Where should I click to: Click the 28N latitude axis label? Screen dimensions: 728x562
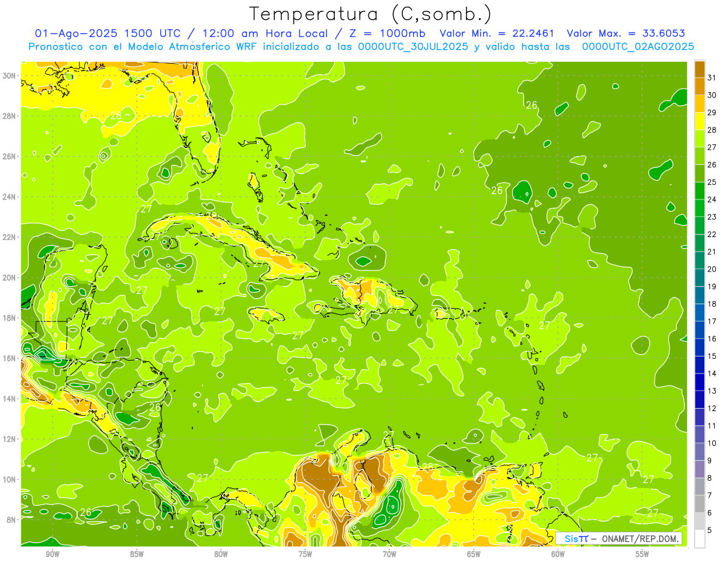click(9, 116)
